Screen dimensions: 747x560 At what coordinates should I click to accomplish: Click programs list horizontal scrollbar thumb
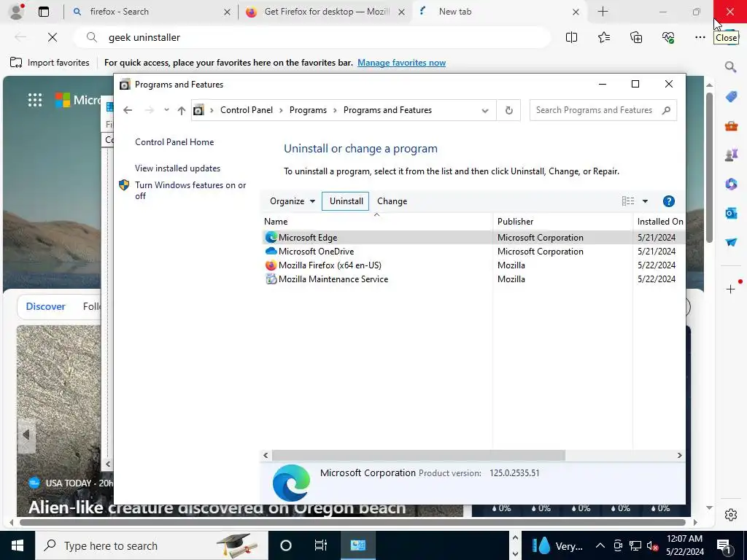[x=418, y=456]
